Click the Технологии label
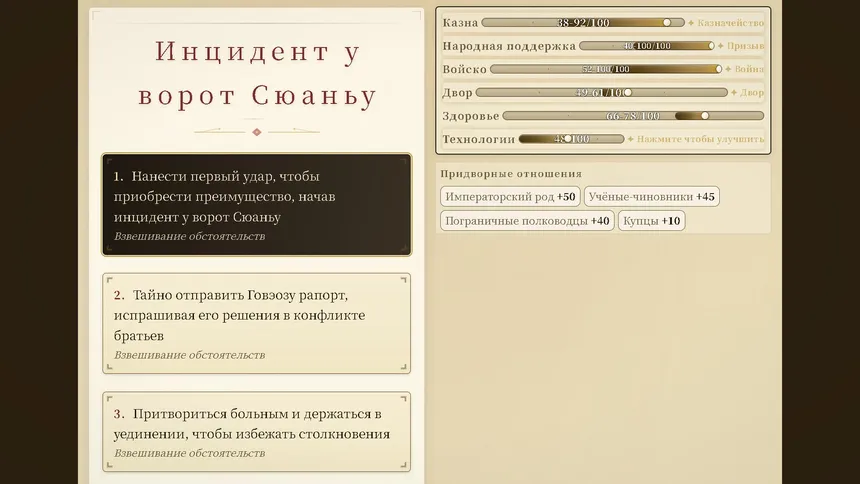Image resolution: width=860 pixels, height=484 pixels. click(x=479, y=139)
